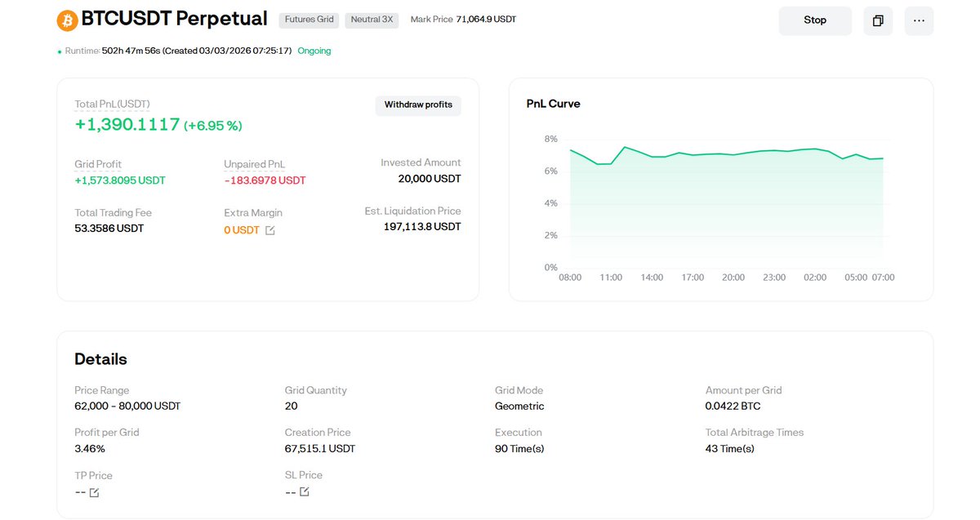This screenshot has height=520, width=980.
Task: Click the runtime 502h 47m 56s text
Action: click(131, 51)
